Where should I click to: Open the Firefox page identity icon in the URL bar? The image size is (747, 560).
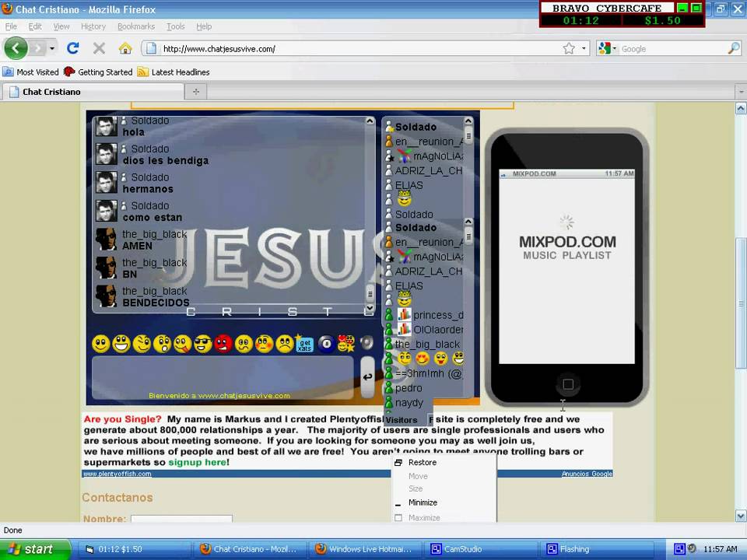[151, 48]
